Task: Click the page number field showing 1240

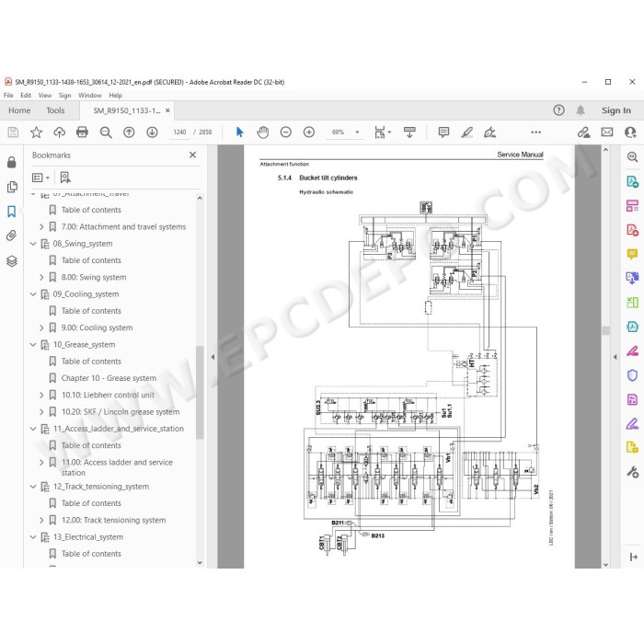Action: [179, 132]
